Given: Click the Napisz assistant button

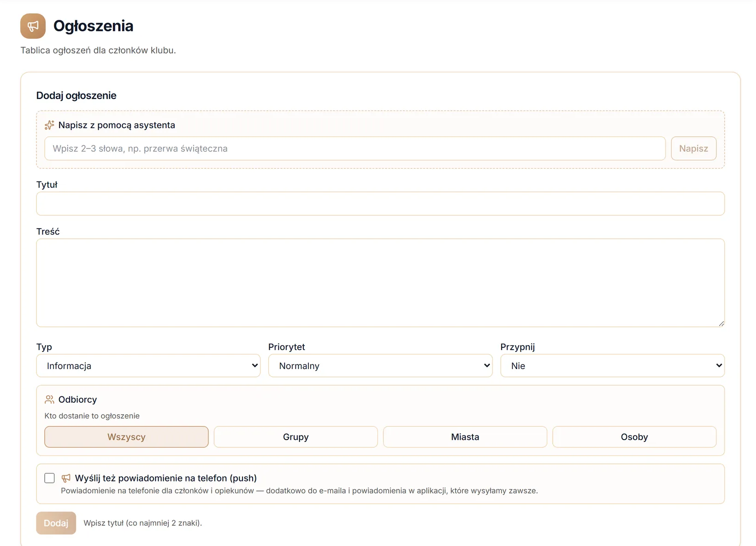Looking at the screenshot, I should point(694,148).
